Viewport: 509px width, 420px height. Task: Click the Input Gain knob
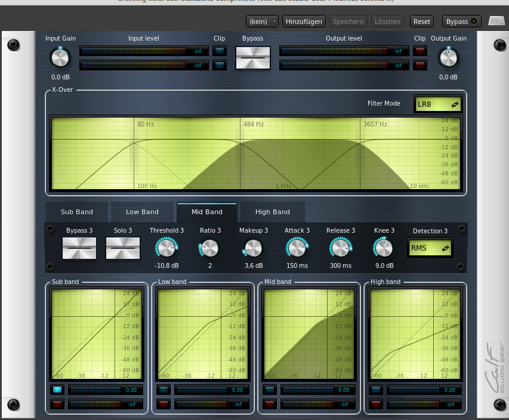[60, 58]
